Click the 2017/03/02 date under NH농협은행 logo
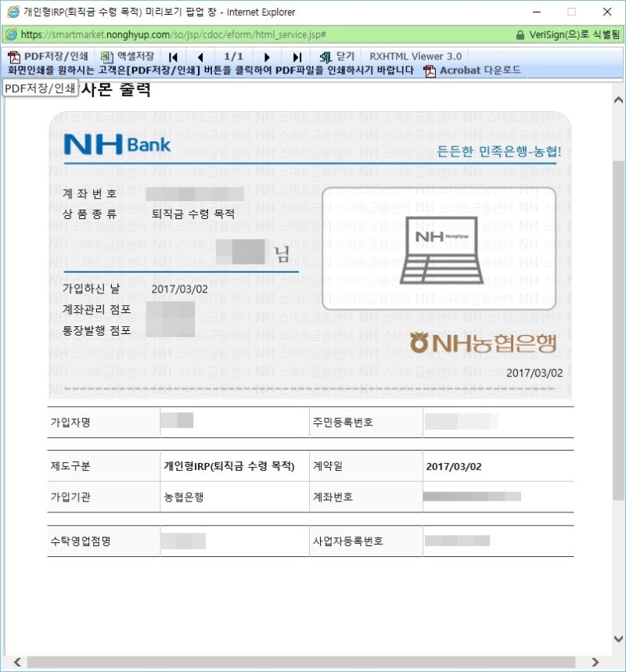Screen dimensions: 626x672 534,373
